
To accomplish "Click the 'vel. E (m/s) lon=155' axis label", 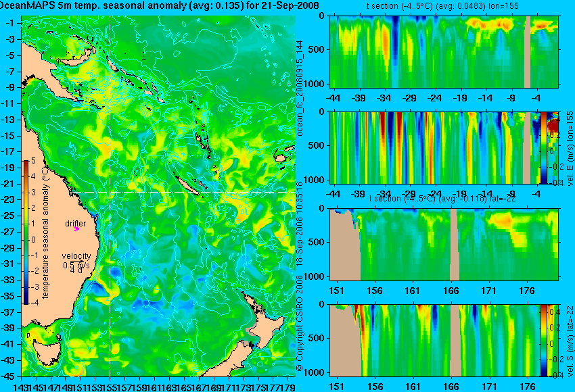I will click(x=570, y=149).
